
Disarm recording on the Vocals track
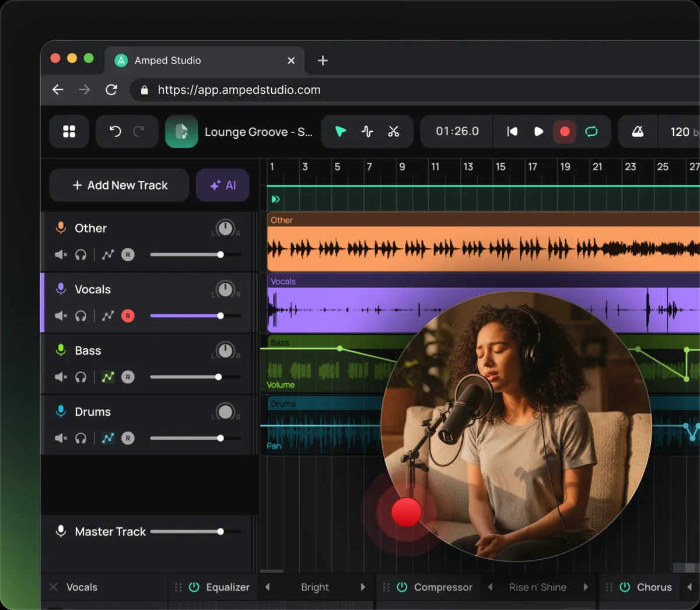128,316
